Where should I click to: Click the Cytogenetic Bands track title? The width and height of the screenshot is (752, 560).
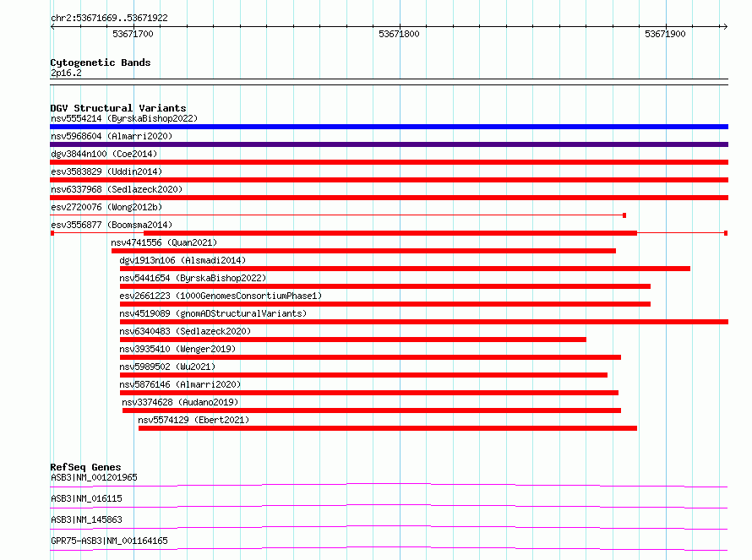101,63
